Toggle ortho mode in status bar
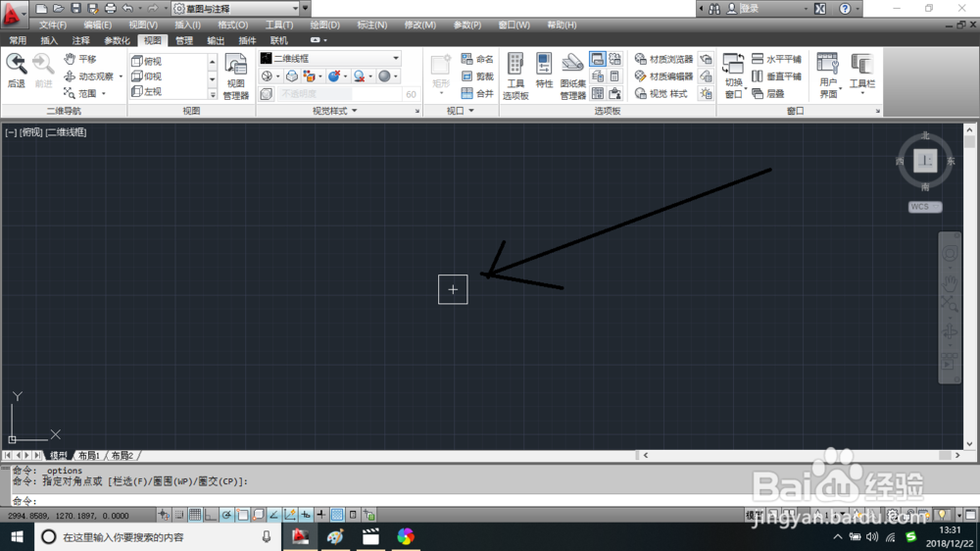The image size is (980, 551). click(211, 515)
